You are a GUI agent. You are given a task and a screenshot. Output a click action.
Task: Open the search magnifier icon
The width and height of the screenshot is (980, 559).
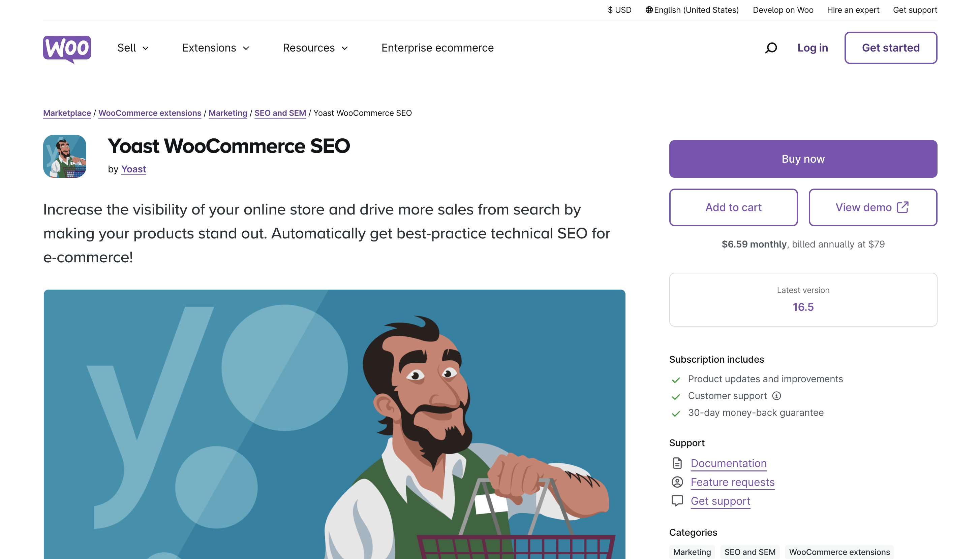click(770, 48)
